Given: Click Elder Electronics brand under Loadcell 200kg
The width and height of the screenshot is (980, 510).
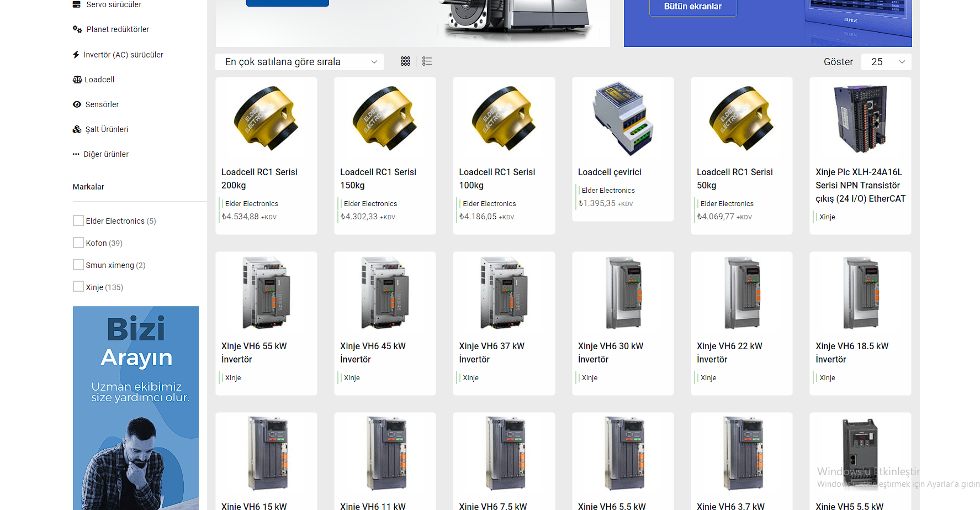Looking at the screenshot, I should point(252,204).
